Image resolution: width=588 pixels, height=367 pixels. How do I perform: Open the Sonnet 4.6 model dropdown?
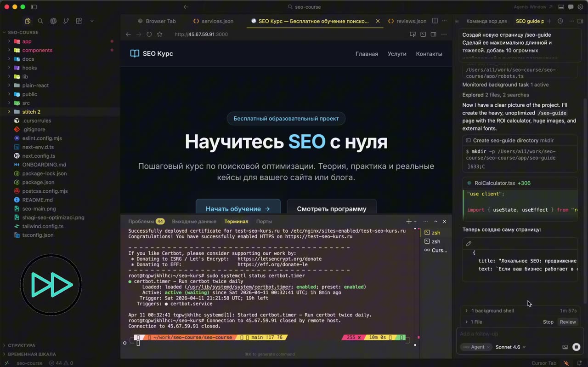point(510,347)
